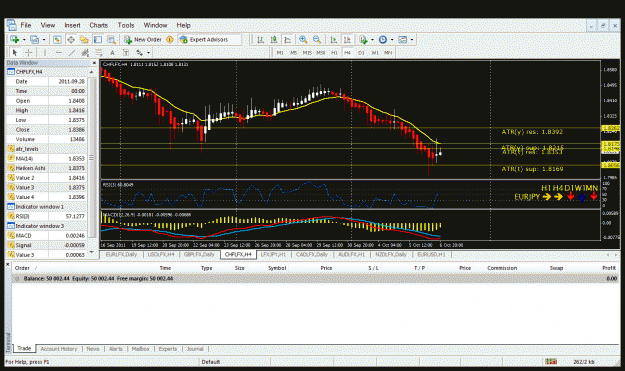Sort by the Profit column header
The image size is (625, 371).
(x=609, y=268)
